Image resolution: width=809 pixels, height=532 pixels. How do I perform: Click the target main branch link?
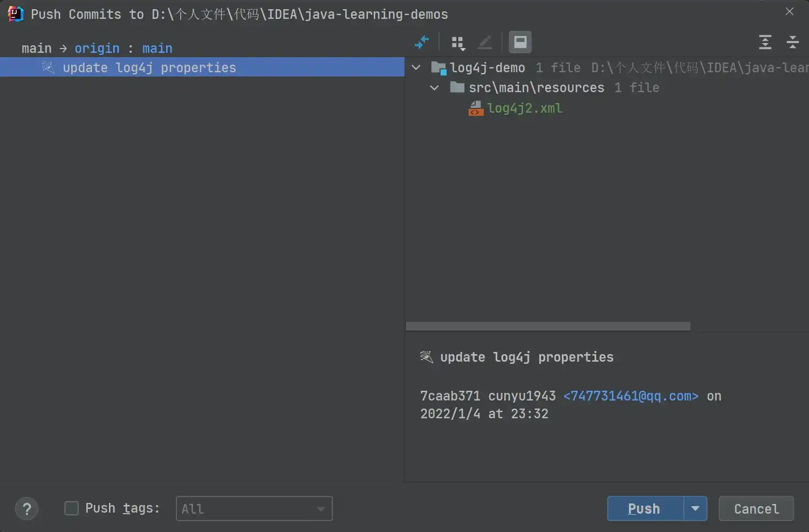tap(157, 49)
